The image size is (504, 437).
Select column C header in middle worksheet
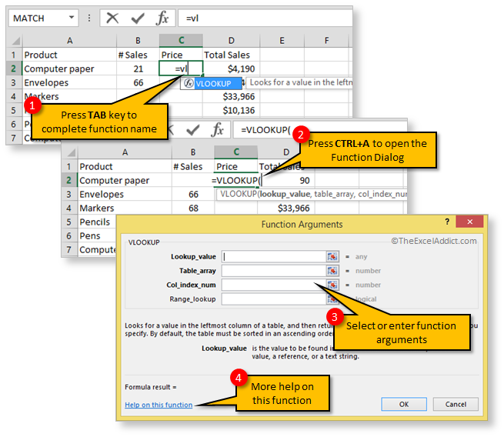pos(236,152)
